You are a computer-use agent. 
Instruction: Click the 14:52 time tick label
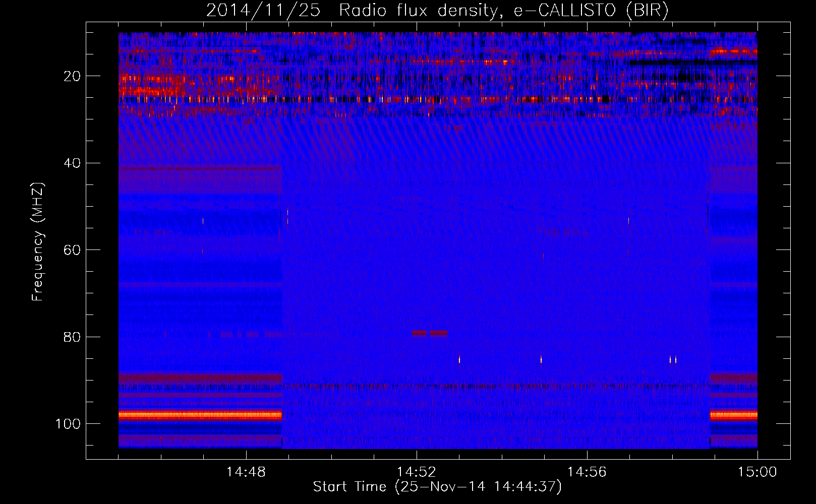point(417,472)
